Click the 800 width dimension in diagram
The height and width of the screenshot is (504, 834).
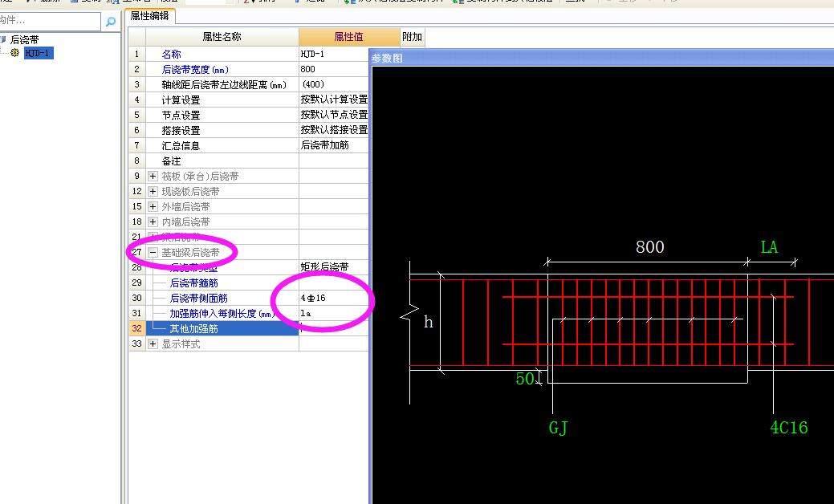pos(650,246)
